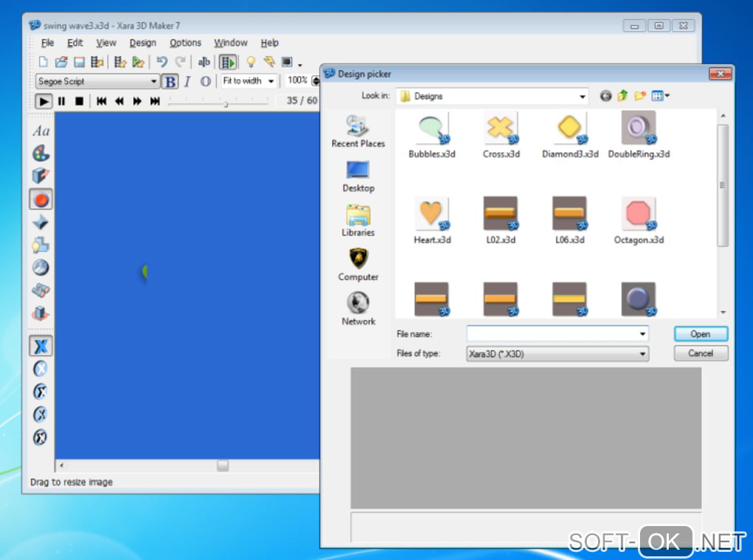
Task: Open the Design menu
Action: coord(142,43)
